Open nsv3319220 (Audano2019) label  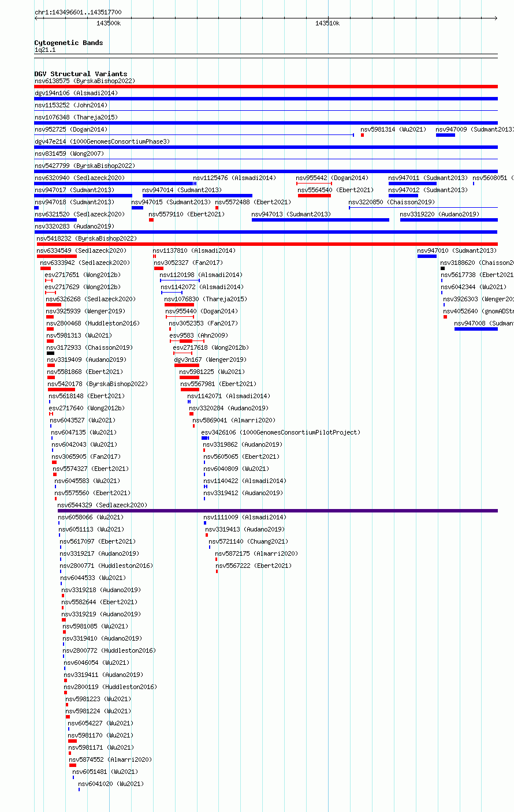[x=440, y=214]
